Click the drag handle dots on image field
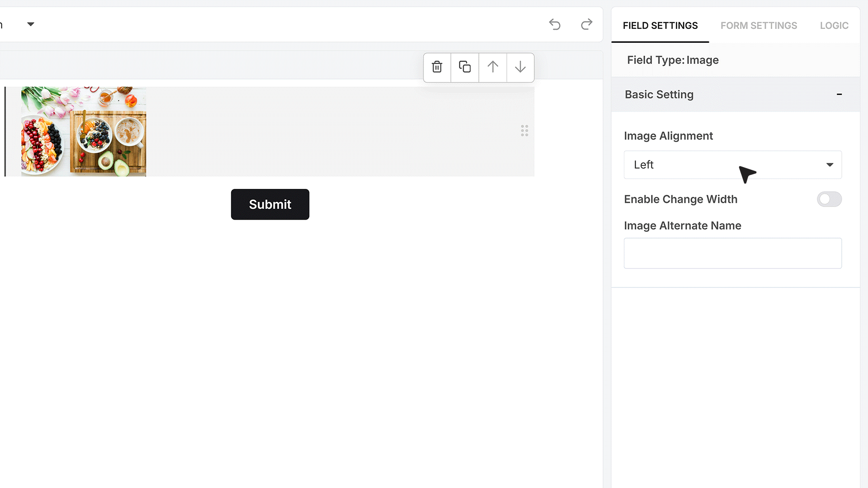868x488 pixels. click(524, 131)
